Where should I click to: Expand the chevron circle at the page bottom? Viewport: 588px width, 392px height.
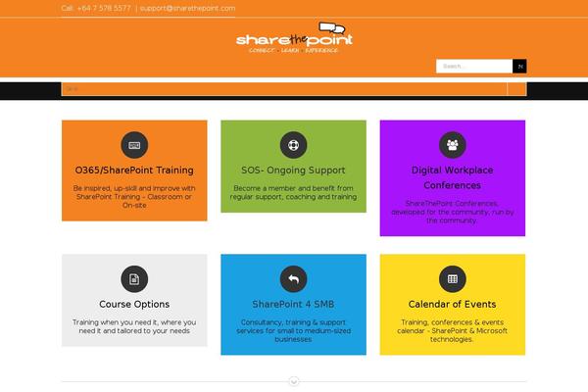[x=294, y=381]
